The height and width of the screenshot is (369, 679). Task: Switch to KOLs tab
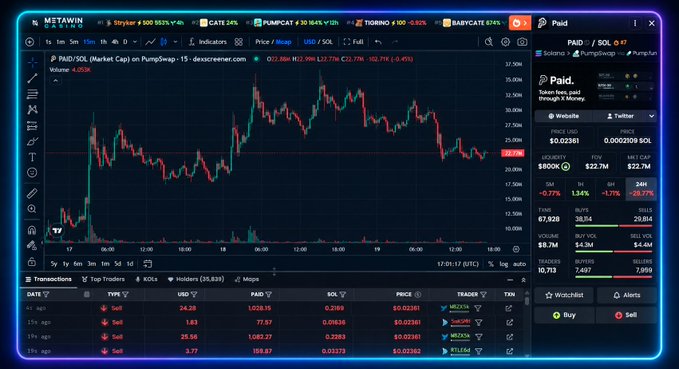pyautogui.click(x=146, y=279)
